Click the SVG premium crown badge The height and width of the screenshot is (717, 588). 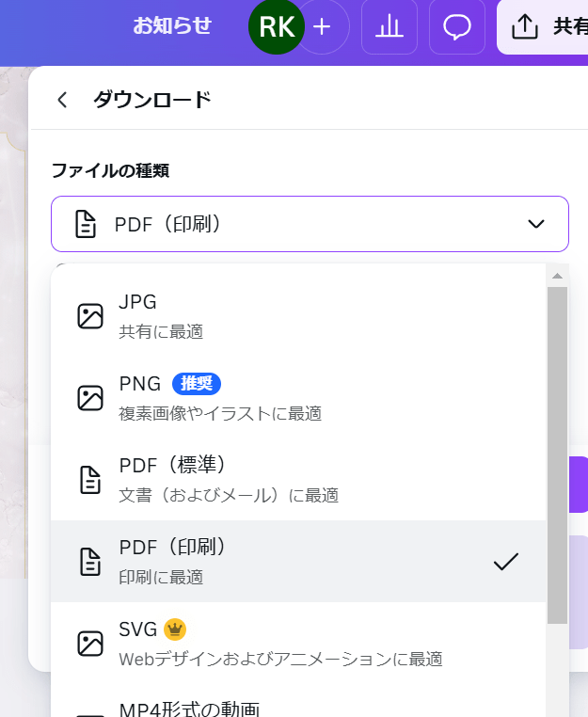(175, 629)
